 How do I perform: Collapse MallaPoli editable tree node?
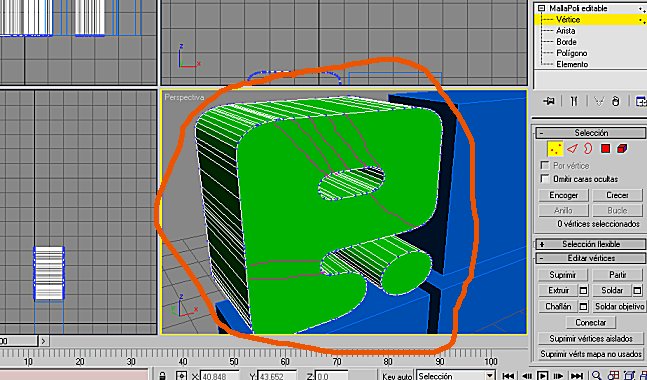point(542,8)
